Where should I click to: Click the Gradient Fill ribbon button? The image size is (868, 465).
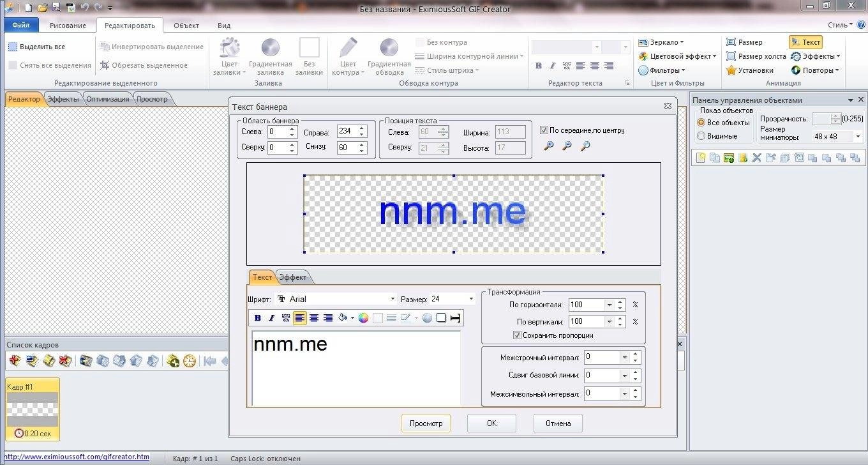[271, 56]
